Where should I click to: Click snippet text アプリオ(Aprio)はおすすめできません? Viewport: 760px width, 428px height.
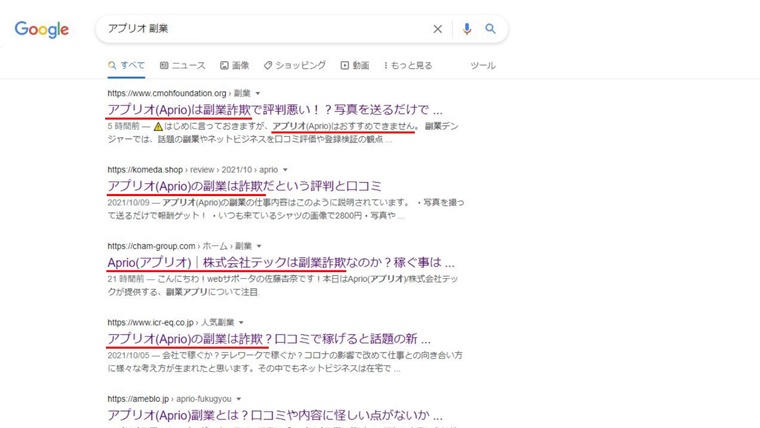(344, 127)
